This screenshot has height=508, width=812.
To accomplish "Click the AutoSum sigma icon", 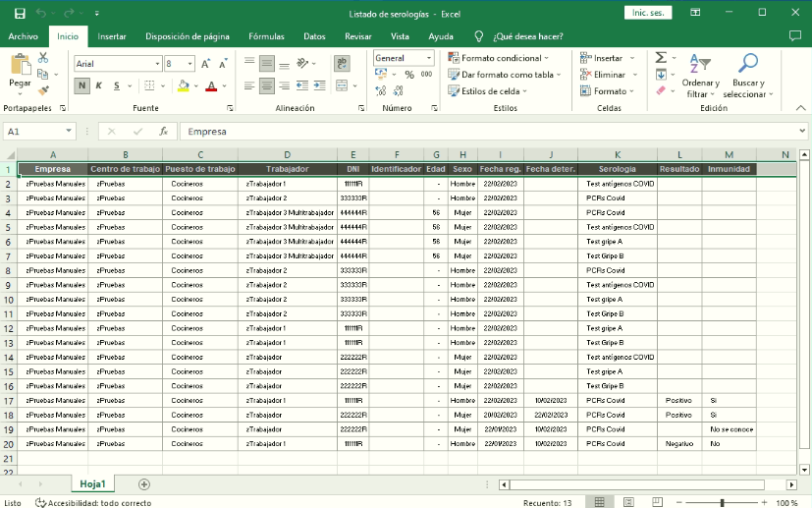I will [661, 58].
